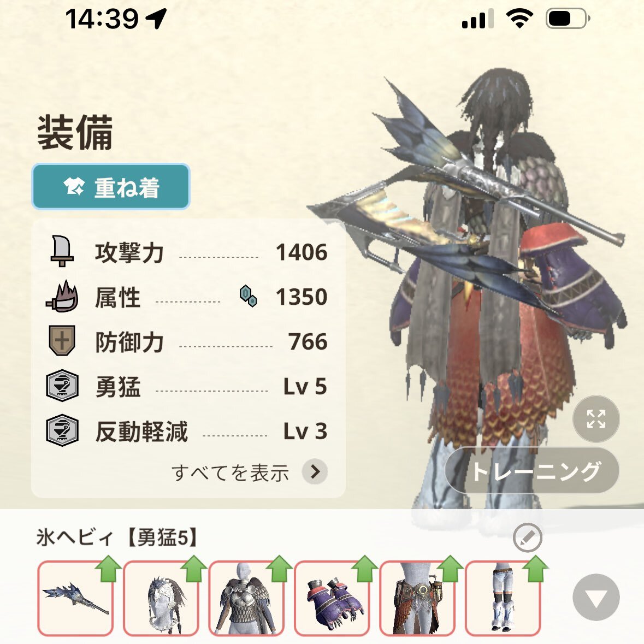
Task: Edit the loadout name pencil icon
Action: tap(528, 537)
